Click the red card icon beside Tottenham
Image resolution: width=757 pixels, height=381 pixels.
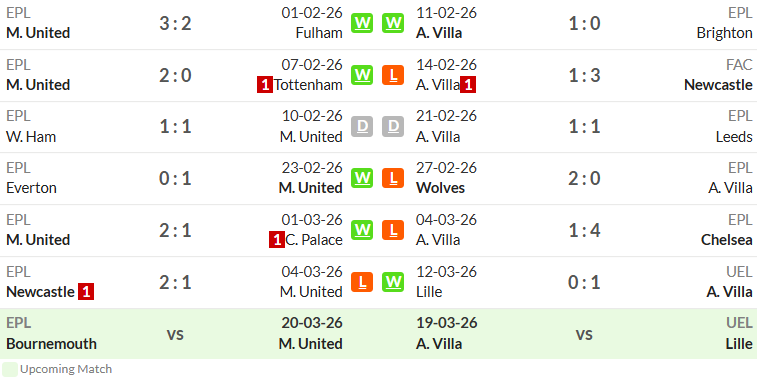tap(265, 85)
